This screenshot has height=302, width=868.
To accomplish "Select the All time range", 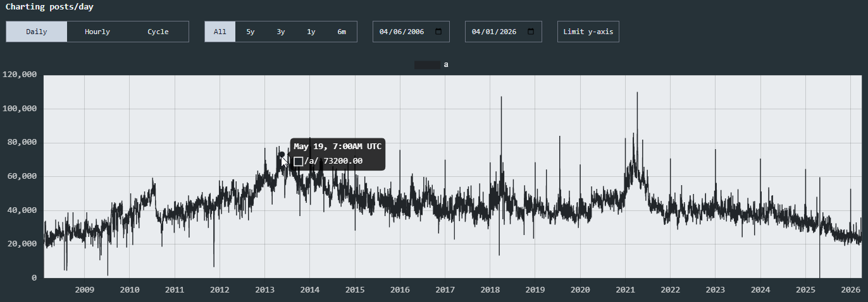I will pyautogui.click(x=220, y=32).
